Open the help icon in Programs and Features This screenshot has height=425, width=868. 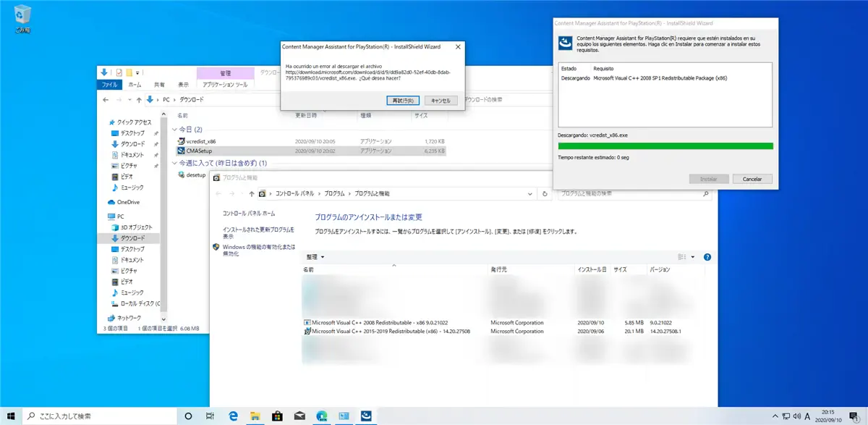(707, 257)
